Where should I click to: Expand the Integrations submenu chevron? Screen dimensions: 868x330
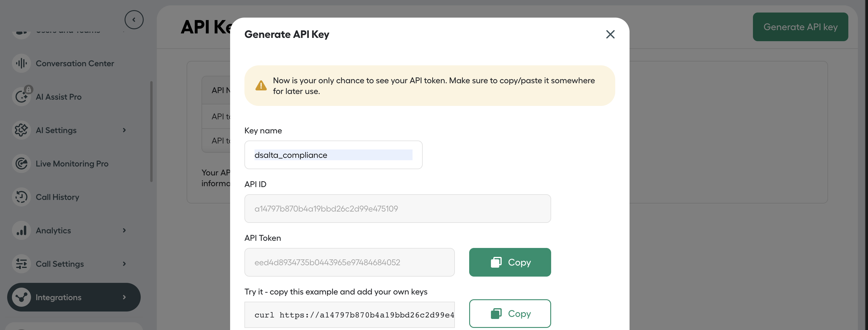(124, 297)
